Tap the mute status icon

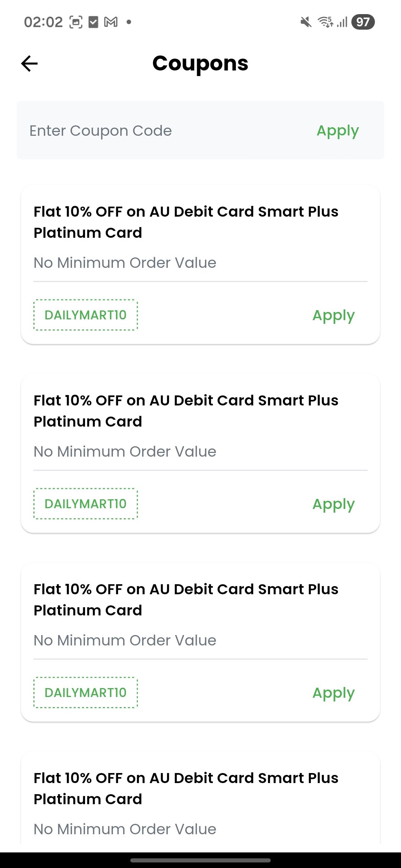point(306,22)
